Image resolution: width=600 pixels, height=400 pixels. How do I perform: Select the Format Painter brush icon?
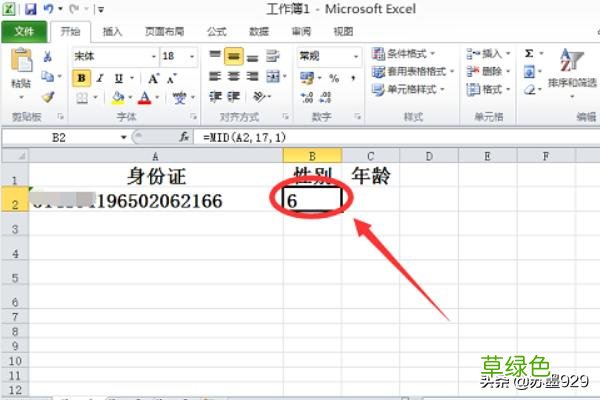47,97
